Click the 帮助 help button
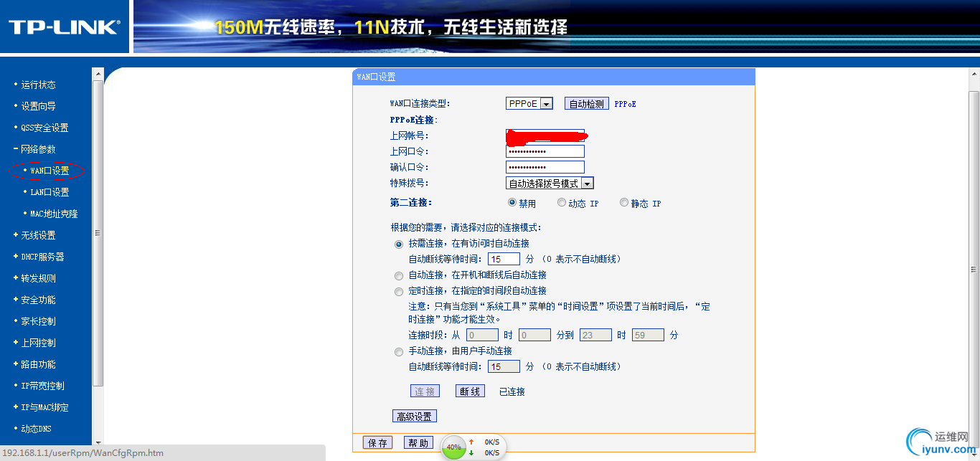Image resolution: width=980 pixels, height=461 pixels. pyautogui.click(x=418, y=443)
